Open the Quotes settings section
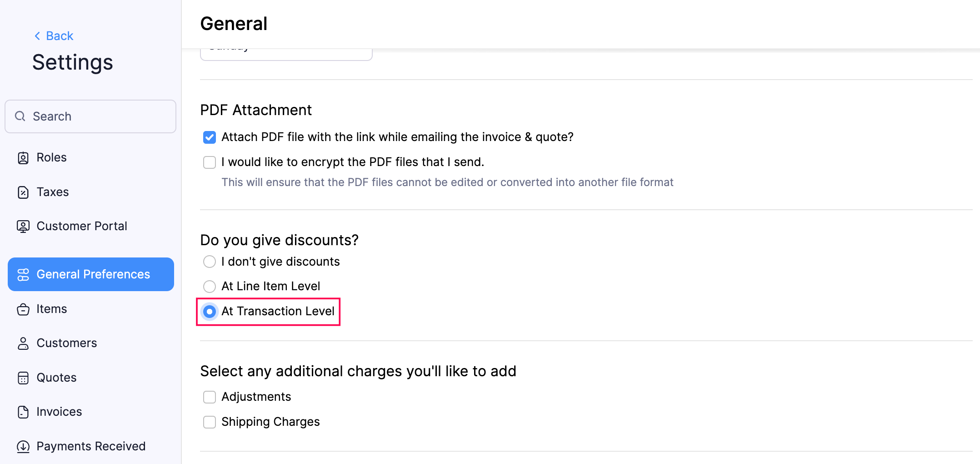The height and width of the screenshot is (464, 980). pyautogui.click(x=56, y=378)
